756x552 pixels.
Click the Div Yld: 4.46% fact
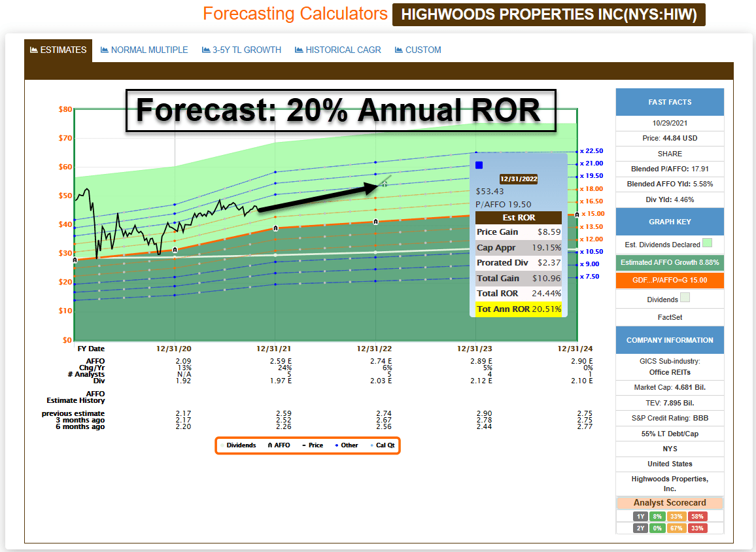click(x=670, y=199)
